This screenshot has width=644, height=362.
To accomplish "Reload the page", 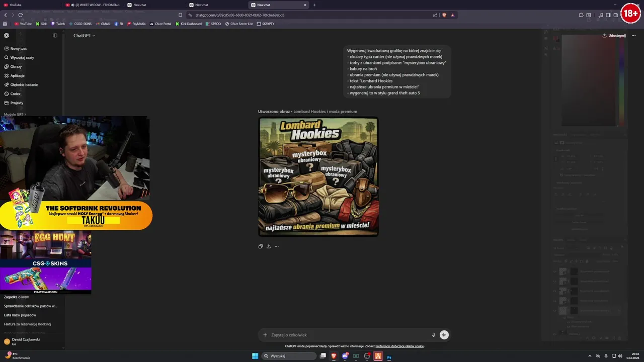I will pos(20,15).
